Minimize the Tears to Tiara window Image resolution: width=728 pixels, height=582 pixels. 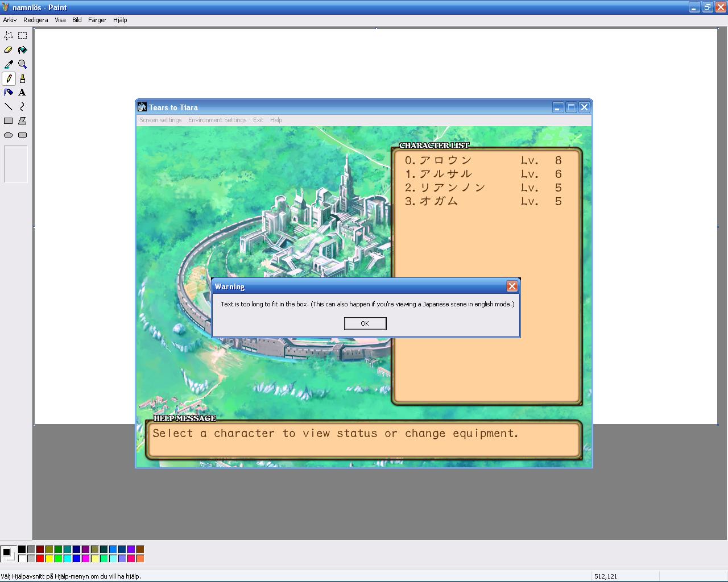click(558, 107)
